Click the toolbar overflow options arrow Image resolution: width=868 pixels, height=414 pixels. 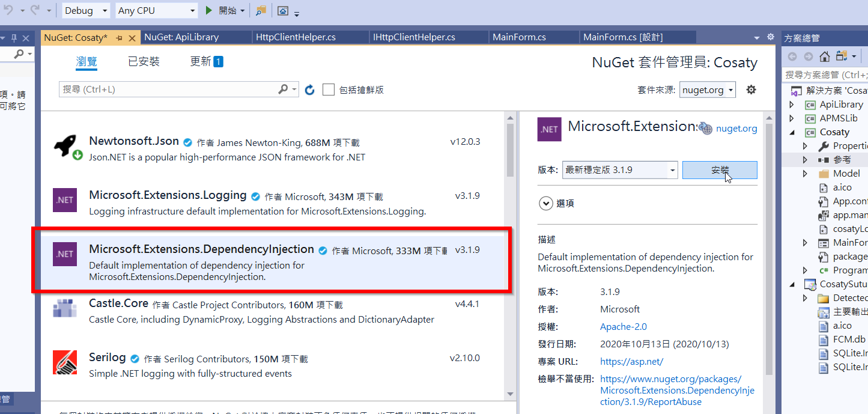pos(297,13)
